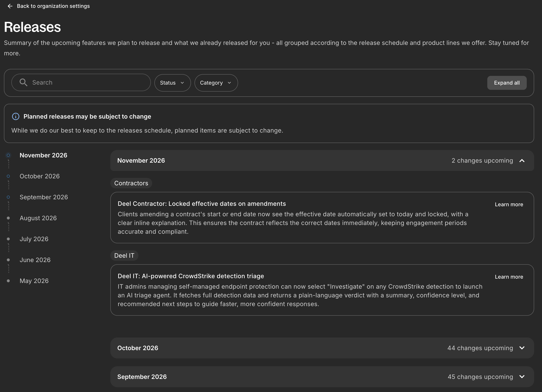Jump to October 2026 in timeline sidebar
The width and height of the screenshot is (542, 392).
39,176
